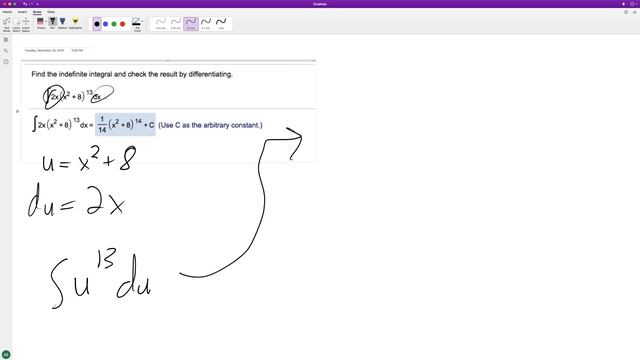Click the green account avatar badge
The image size is (640, 360).
point(6,354)
